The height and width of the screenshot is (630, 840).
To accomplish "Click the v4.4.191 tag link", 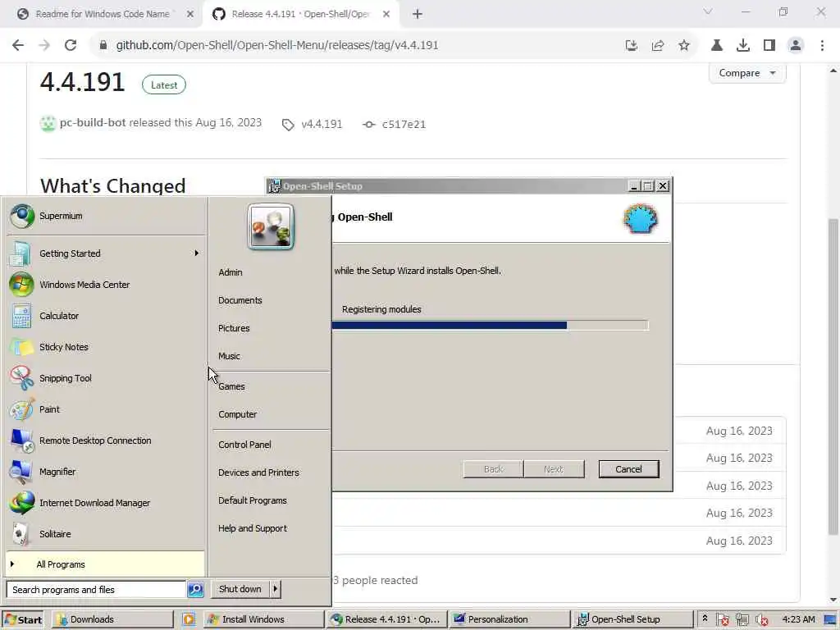I will 312,125.
